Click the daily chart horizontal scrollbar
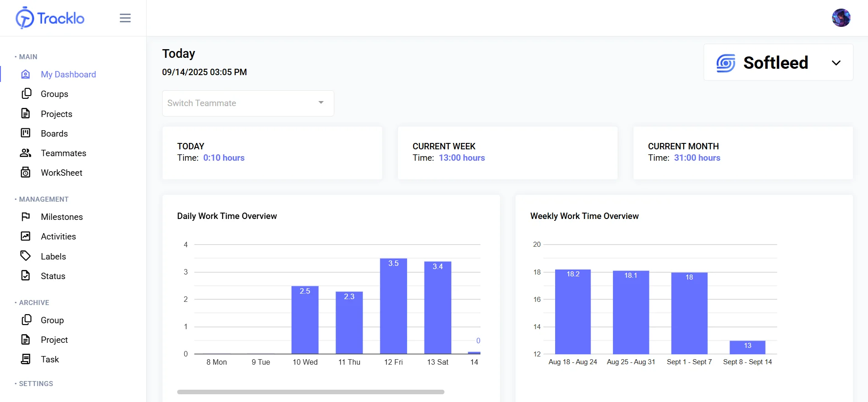The image size is (868, 402). pyautogui.click(x=311, y=392)
